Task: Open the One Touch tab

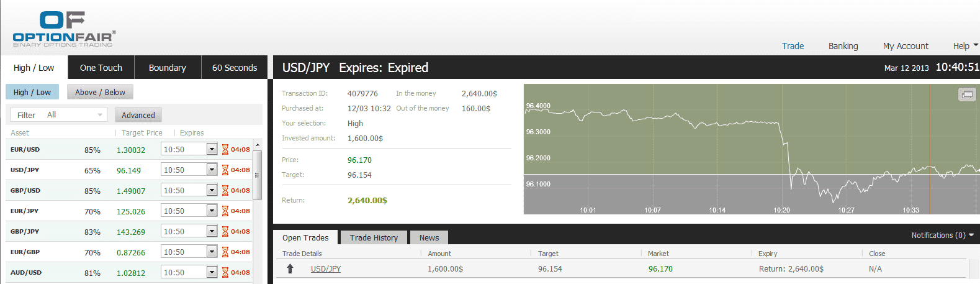Action: coord(101,68)
